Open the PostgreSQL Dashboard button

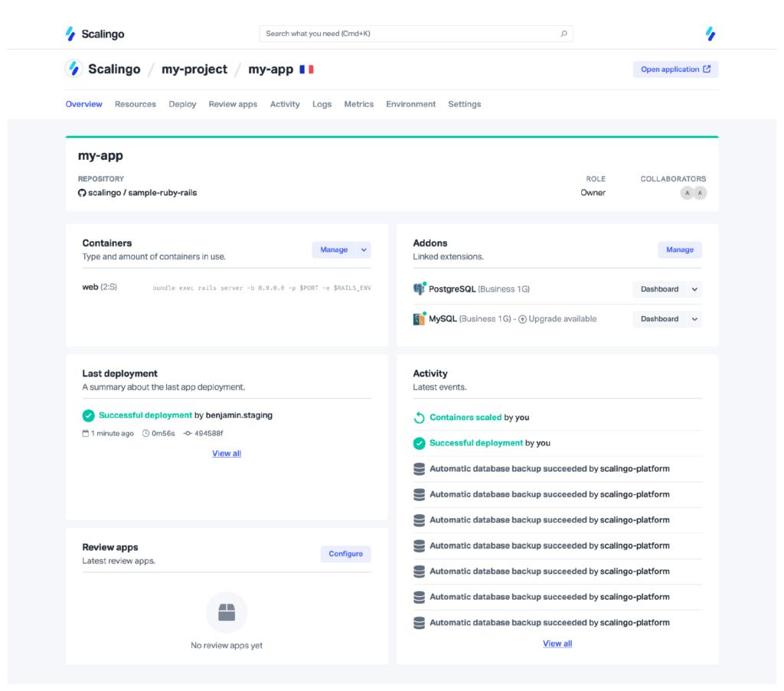tap(659, 289)
